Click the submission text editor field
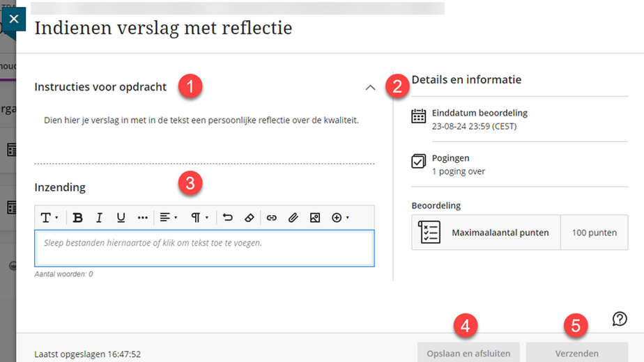The height and width of the screenshot is (362, 644). point(204,249)
